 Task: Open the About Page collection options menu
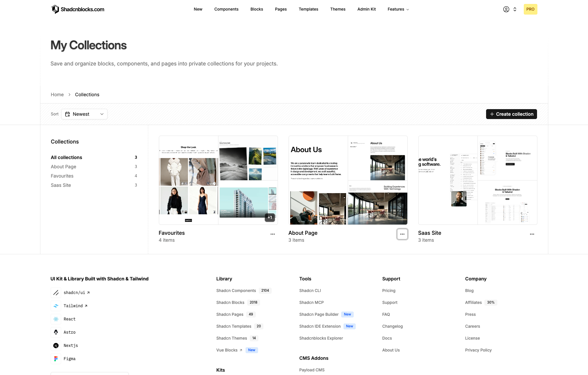(x=402, y=234)
